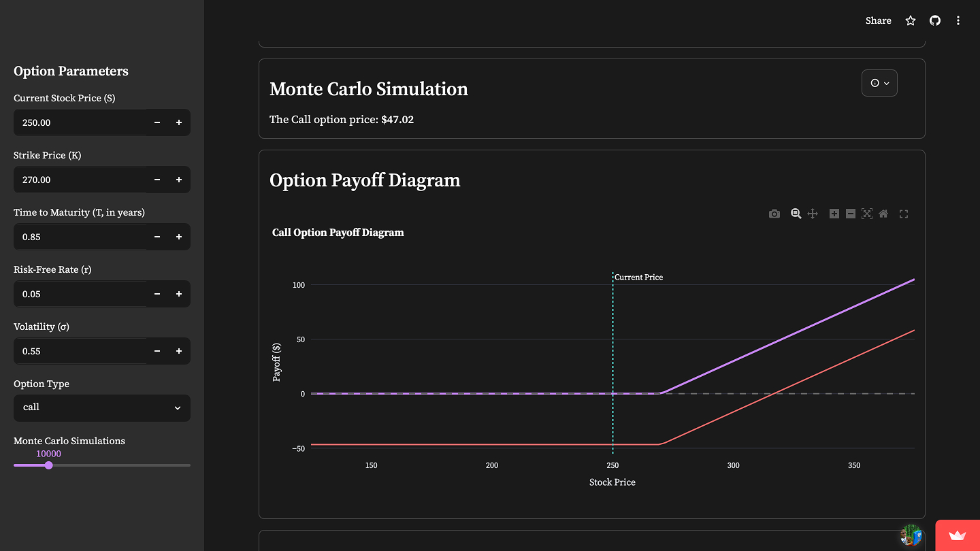
Task: Click the plot Zoom out icon
Action: 851,214
